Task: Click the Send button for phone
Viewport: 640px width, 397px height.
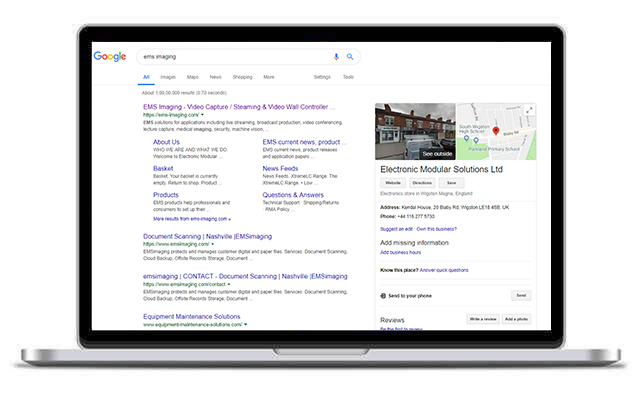Action: [521, 295]
